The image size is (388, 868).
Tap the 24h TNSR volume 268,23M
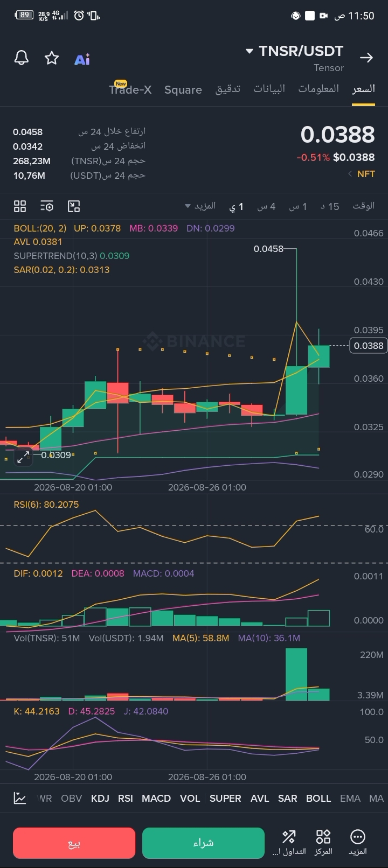click(32, 161)
